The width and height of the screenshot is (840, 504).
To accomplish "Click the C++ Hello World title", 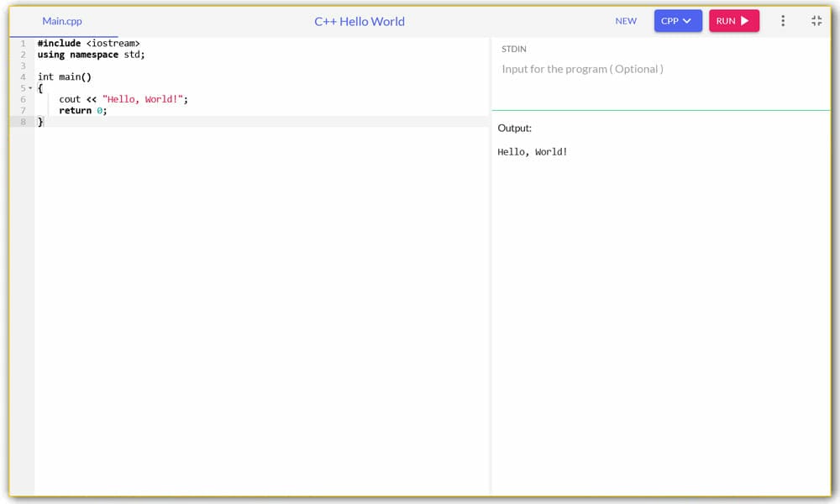I will tap(360, 21).
